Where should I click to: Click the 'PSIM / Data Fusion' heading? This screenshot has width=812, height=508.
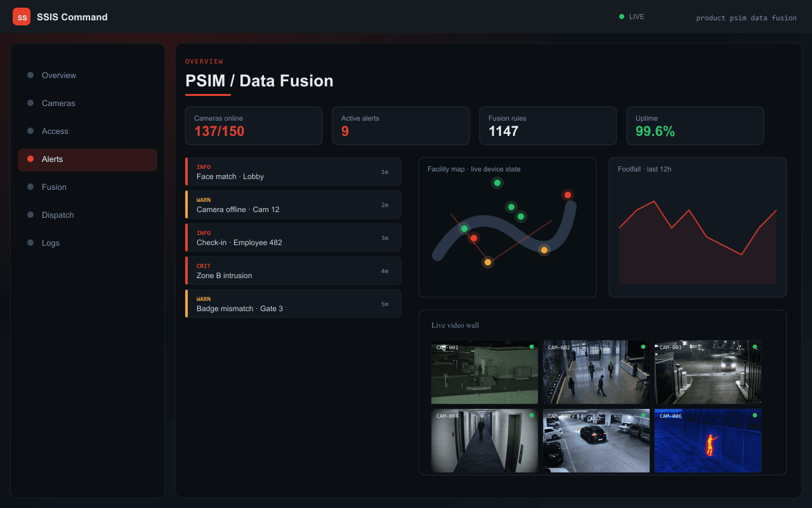point(259,81)
